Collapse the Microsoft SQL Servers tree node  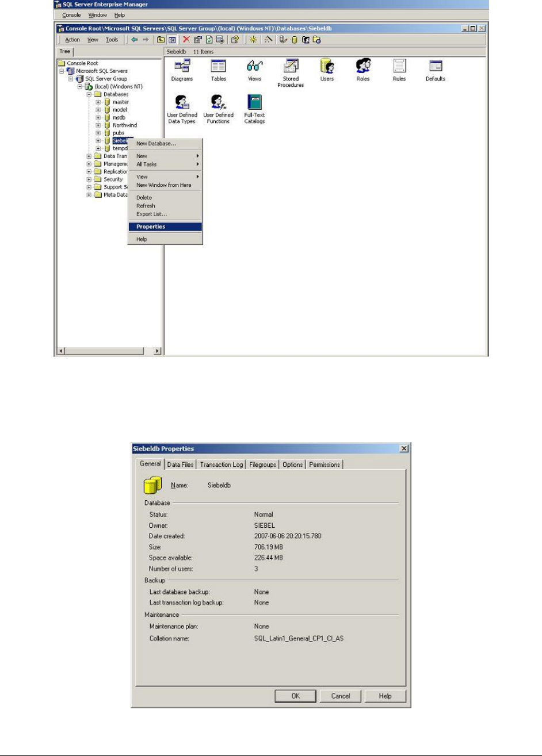(62, 71)
